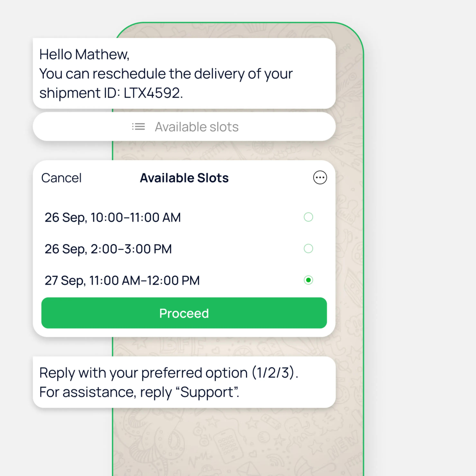Click the 26 Sep, 2:00–3:00 PM slot text

click(108, 249)
